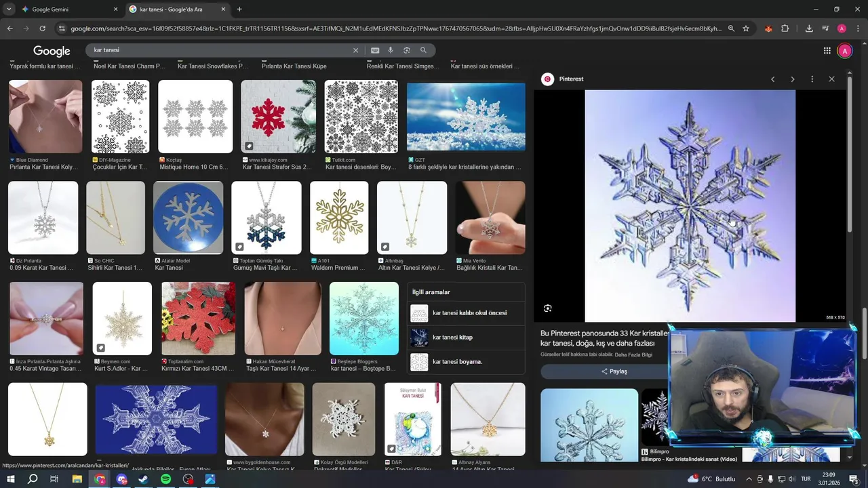
Task: Go back in browser history
Action: [9, 28]
